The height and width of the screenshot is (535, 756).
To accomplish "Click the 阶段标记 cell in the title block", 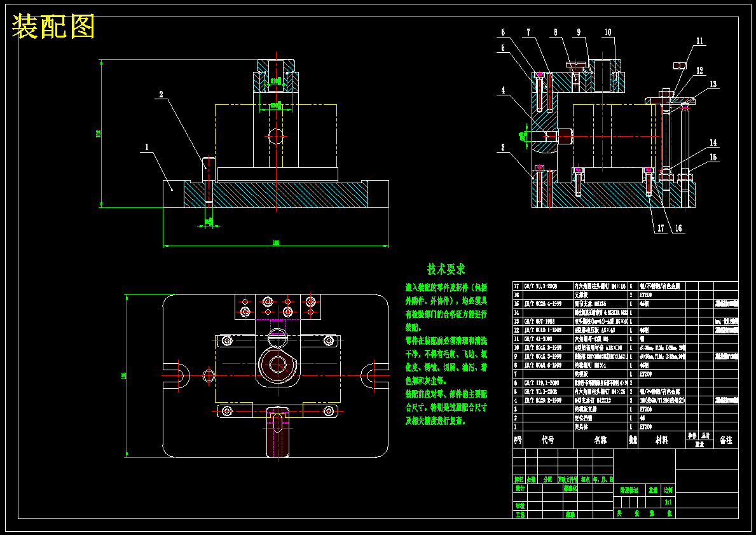I will click(x=629, y=490).
